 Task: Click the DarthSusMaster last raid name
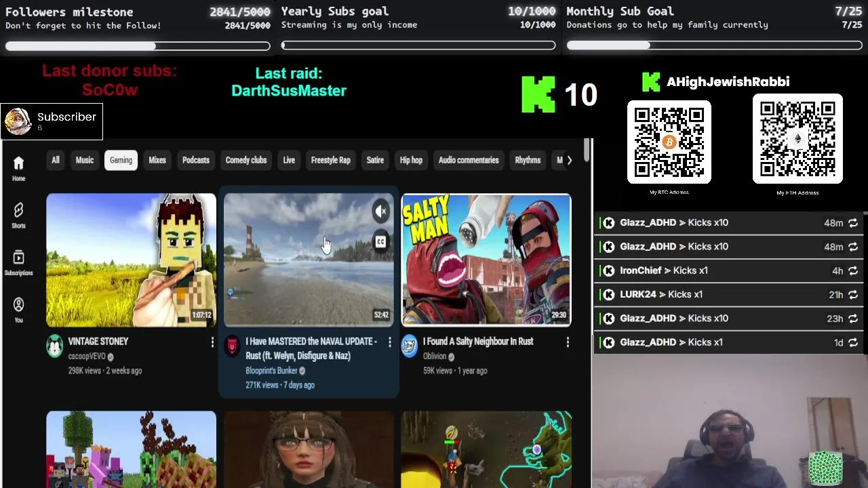click(x=289, y=91)
